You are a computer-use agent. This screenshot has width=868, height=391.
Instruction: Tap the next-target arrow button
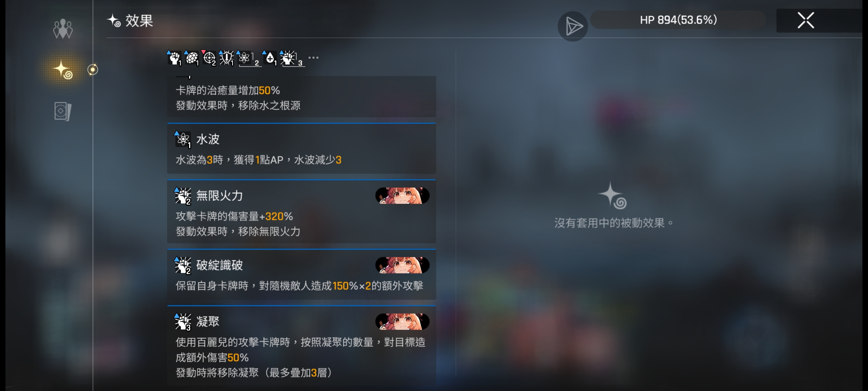point(573,26)
